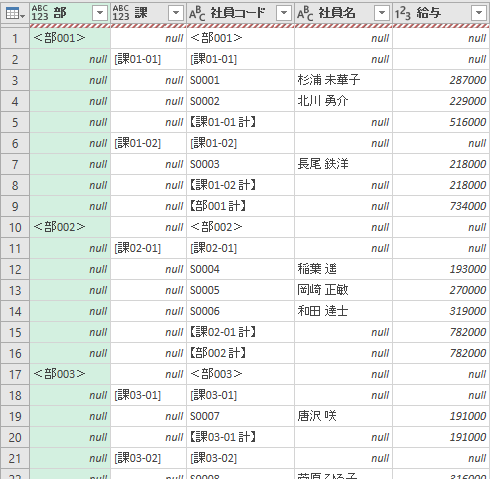Select the <部002> cell in 部 column
The width and height of the screenshot is (490, 479).
70,227
